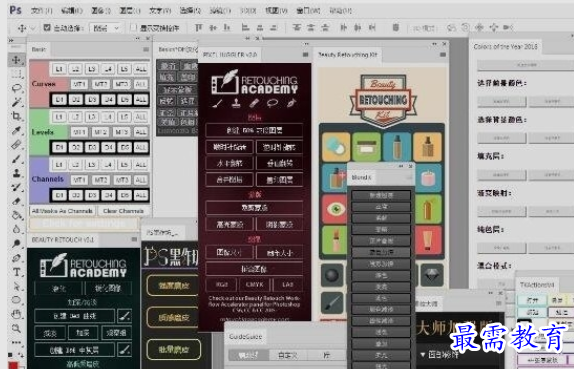Open the 图层 auto-select target dropdown
Viewport: 574px width, 369px height.
pos(105,28)
